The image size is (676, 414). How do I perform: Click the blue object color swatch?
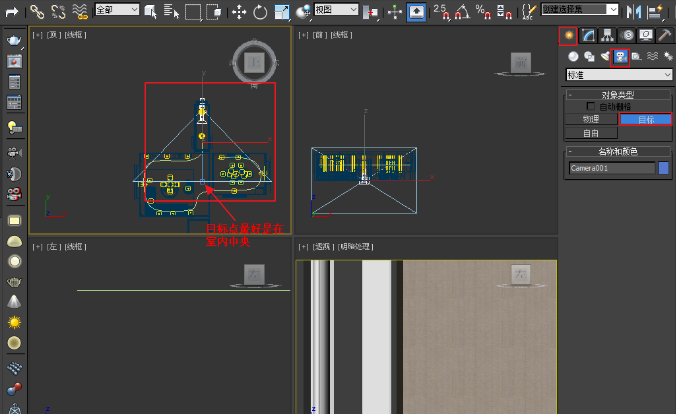click(663, 168)
